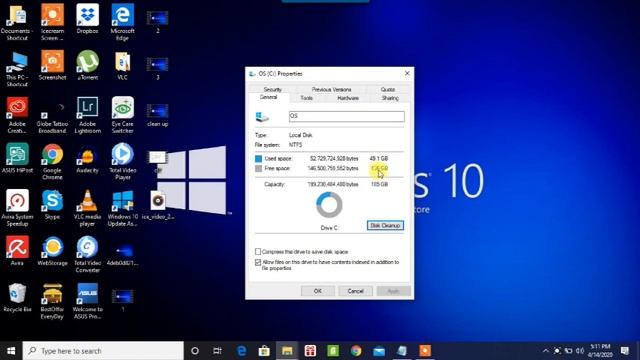The image size is (640, 360).
Task: Click the drive usage donut chart
Action: [329, 205]
